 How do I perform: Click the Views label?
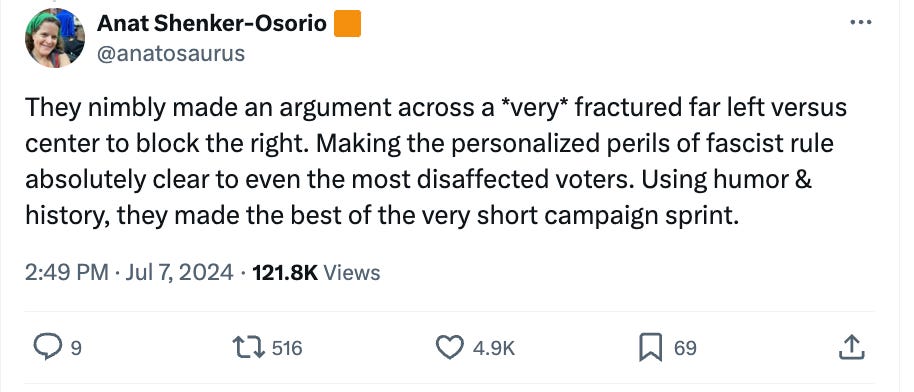[351, 272]
